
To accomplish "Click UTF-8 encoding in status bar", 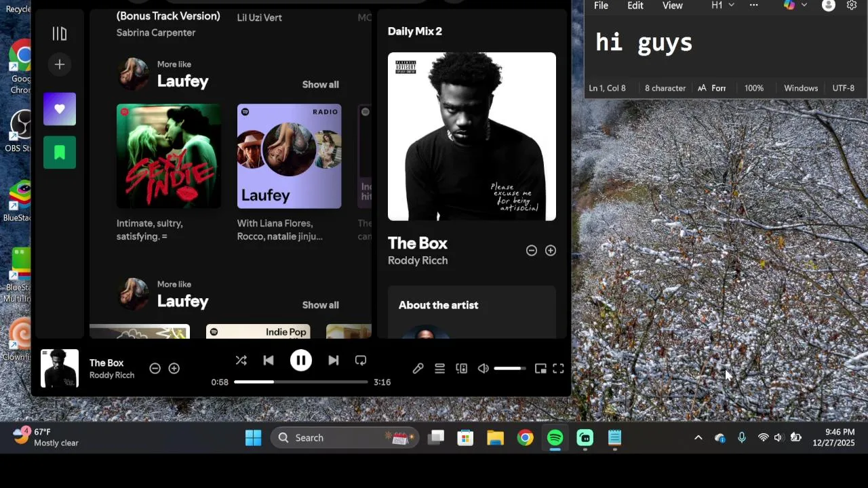I will [844, 88].
